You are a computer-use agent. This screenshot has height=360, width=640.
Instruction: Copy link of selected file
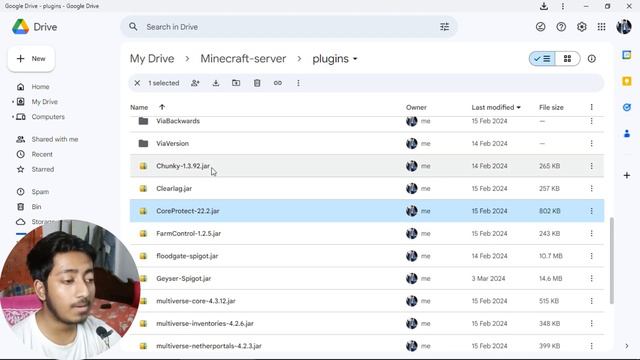click(x=278, y=83)
